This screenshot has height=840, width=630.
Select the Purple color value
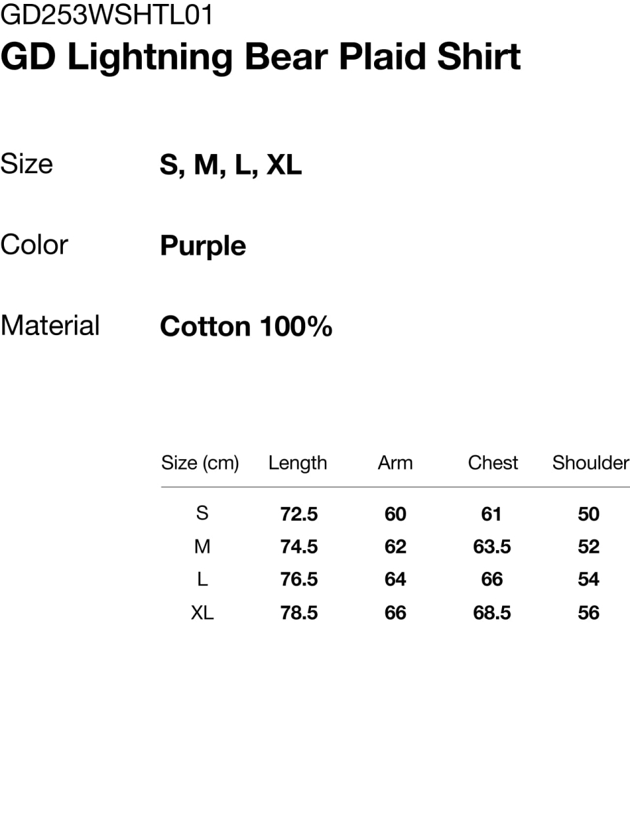[203, 246]
